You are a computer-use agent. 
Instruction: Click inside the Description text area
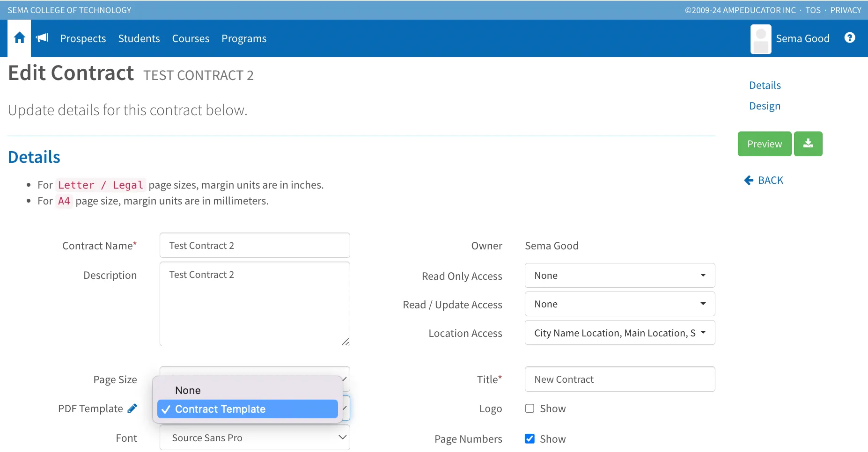click(255, 304)
